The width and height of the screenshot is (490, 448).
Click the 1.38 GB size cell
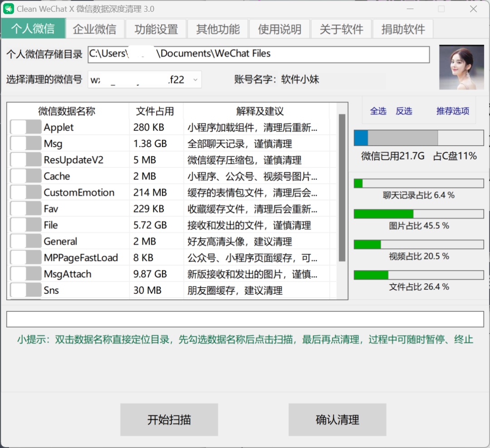(x=150, y=144)
